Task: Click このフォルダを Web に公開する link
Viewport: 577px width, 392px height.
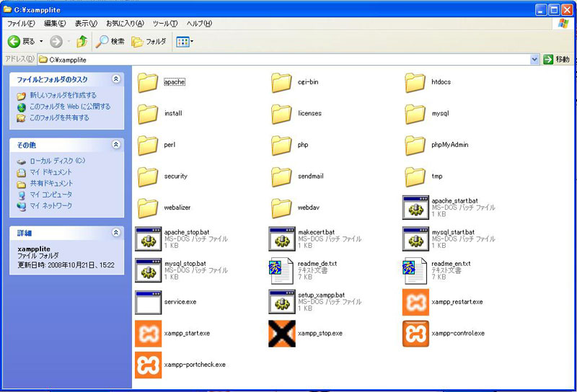Action: [70, 107]
